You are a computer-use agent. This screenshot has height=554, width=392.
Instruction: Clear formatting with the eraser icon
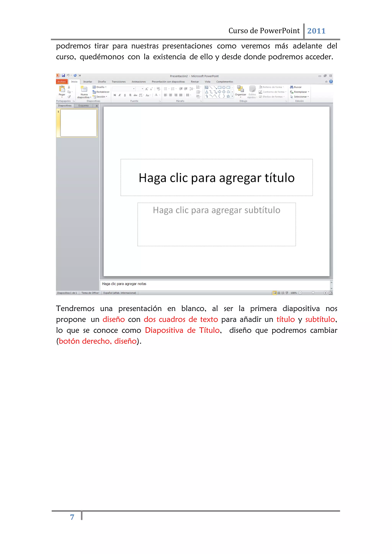pyautogui.click(x=158, y=89)
